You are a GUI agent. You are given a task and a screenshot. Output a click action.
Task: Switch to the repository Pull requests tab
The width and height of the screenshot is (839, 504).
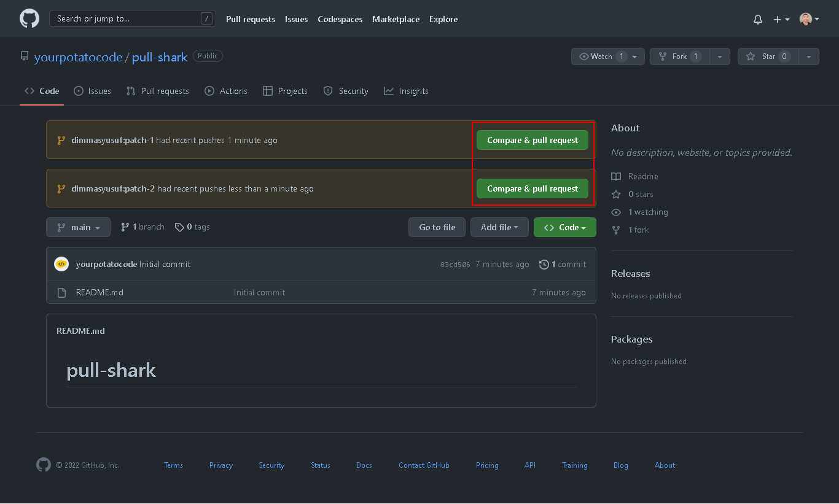click(x=157, y=91)
